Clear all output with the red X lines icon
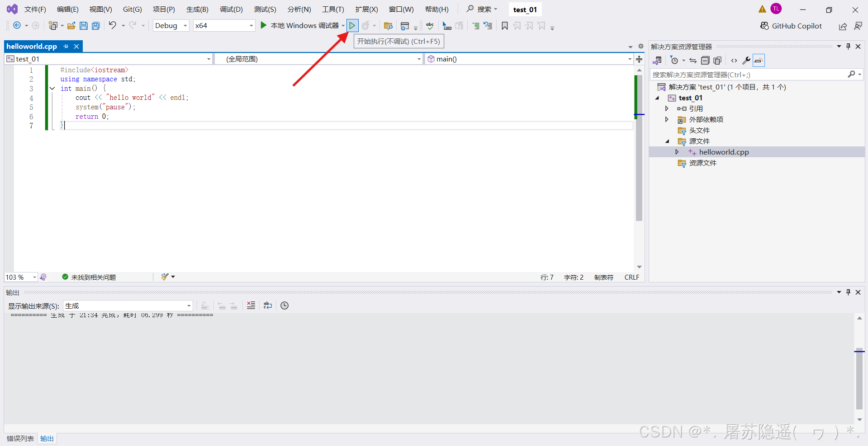The width and height of the screenshot is (868, 446). point(251,305)
